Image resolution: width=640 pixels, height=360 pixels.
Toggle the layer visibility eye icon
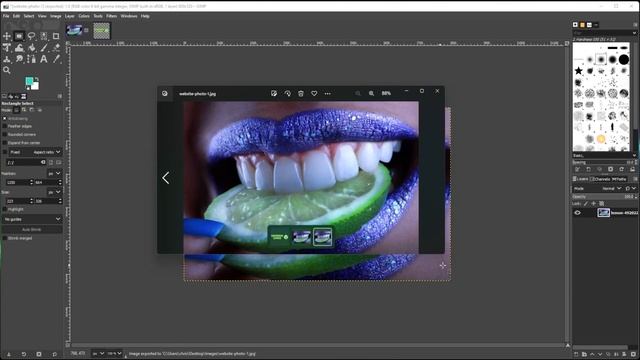(x=577, y=213)
